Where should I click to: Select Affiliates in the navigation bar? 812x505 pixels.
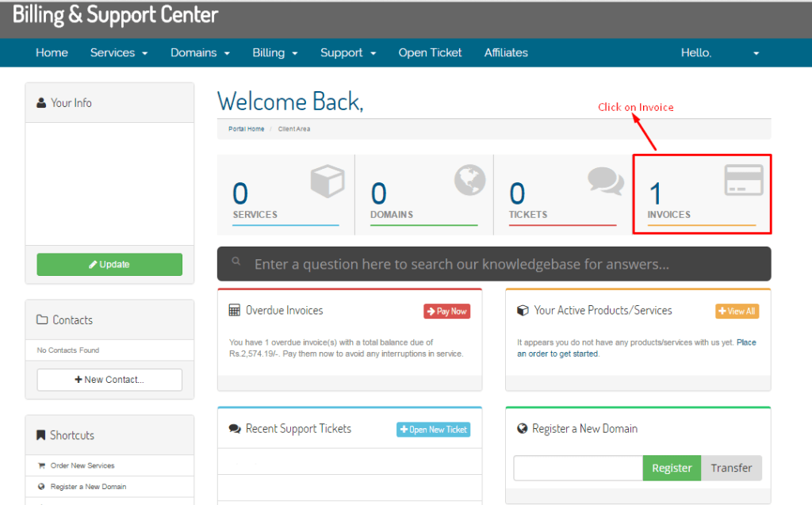click(x=506, y=53)
